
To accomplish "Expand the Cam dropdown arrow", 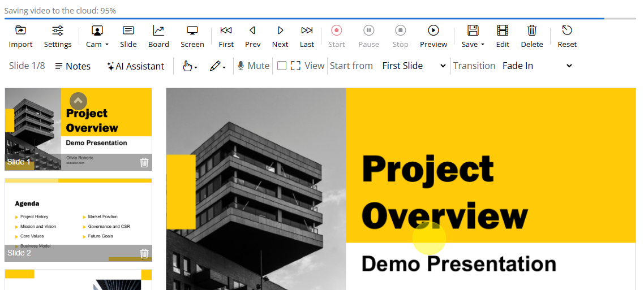I will (107, 45).
